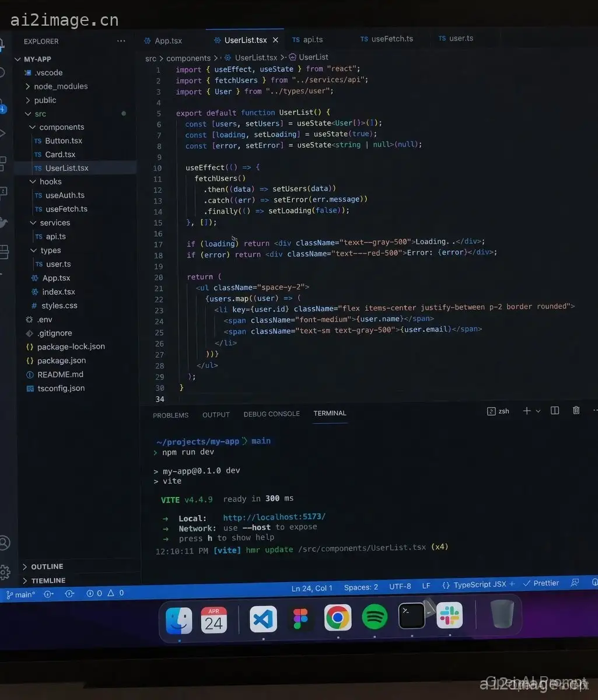The image size is (598, 700).
Task: Change UTF-8 encoding in status bar
Action: click(400, 586)
